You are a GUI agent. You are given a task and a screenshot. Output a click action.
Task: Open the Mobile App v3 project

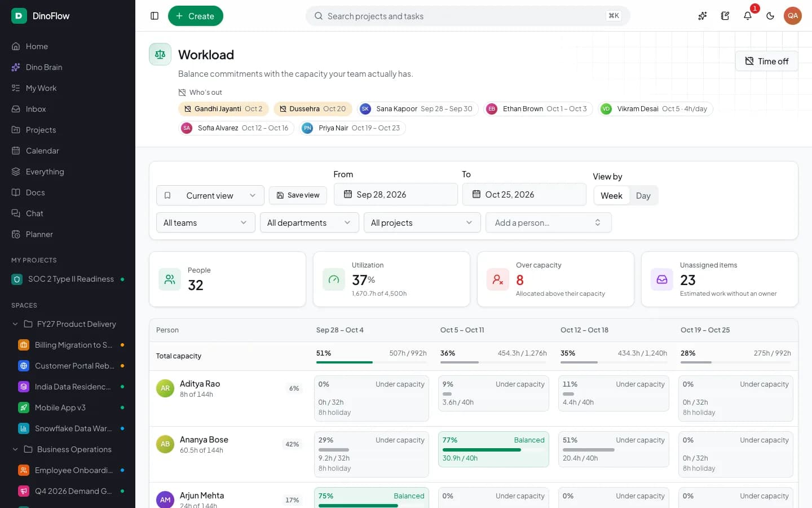point(68,408)
